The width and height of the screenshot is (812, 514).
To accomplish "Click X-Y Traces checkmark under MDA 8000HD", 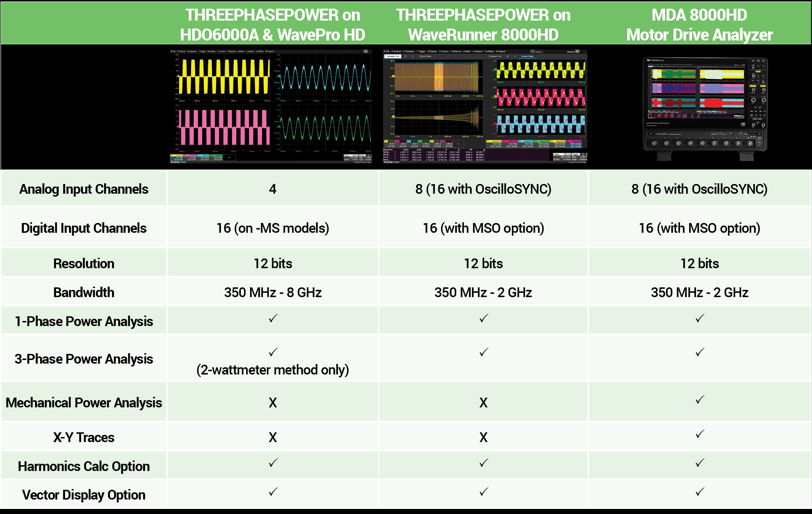I will (700, 434).
